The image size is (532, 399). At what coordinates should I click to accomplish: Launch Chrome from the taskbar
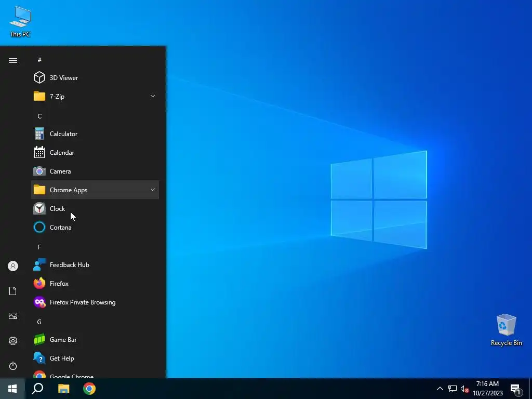point(89,389)
